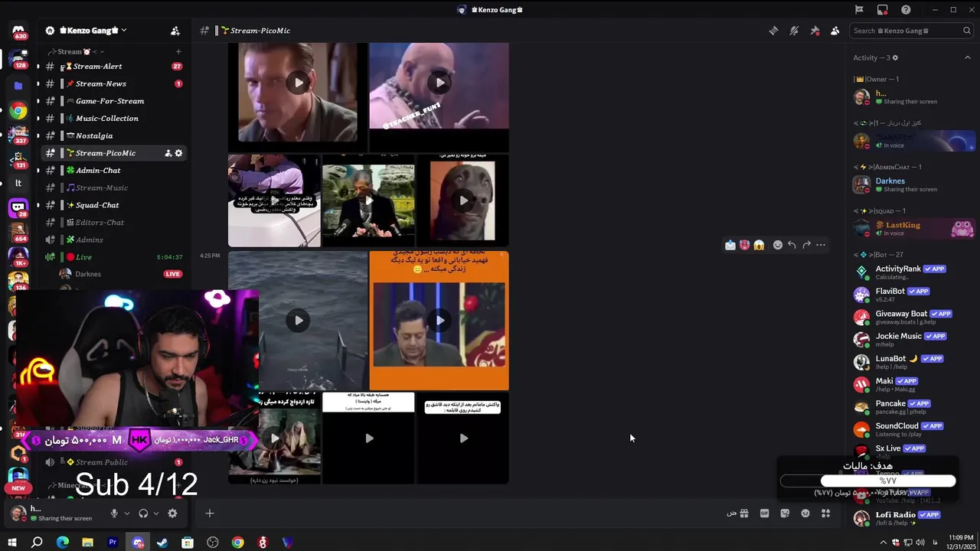Open pinned messages icon in header

(x=815, y=31)
